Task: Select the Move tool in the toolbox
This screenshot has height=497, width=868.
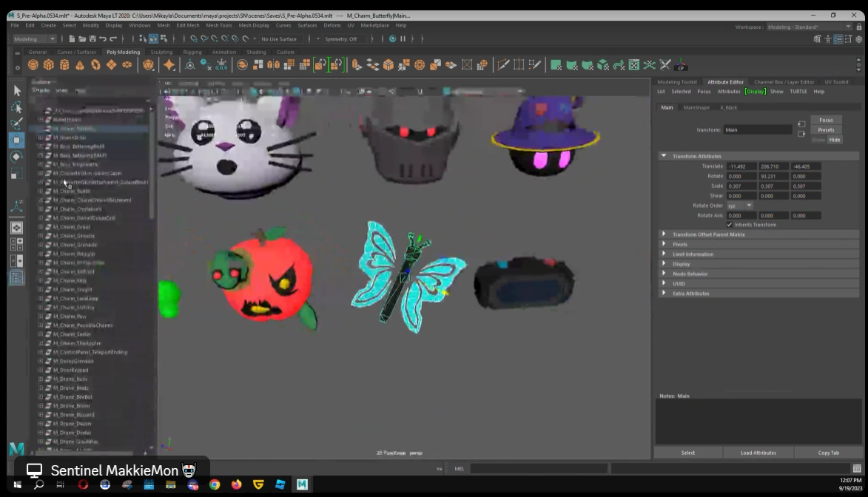Action: 17,140
